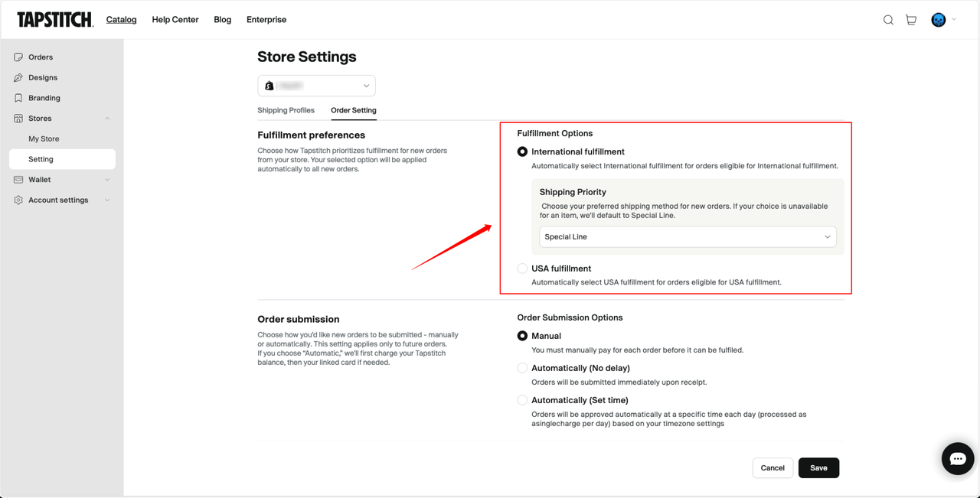This screenshot has width=980, height=498.
Task: Open the shopping cart icon
Action: tap(911, 20)
